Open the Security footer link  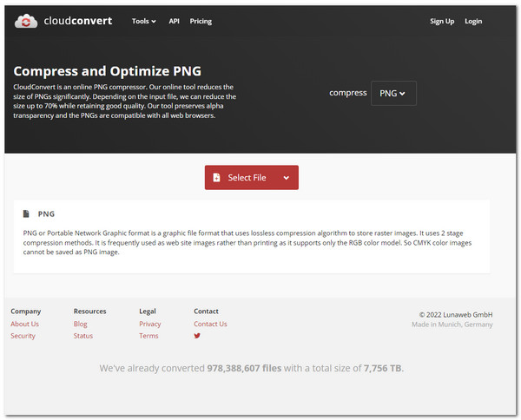click(x=23, y=336)
